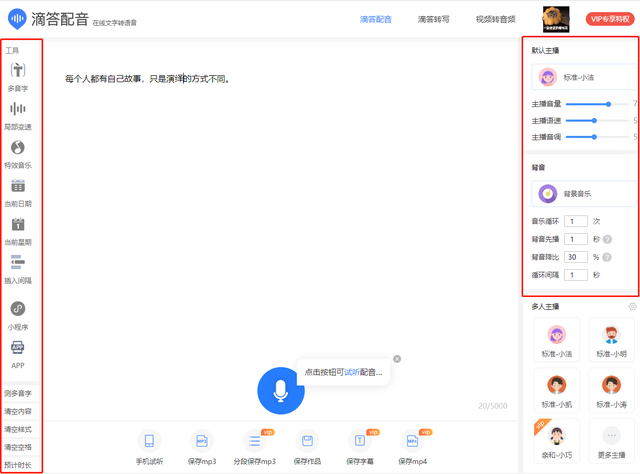Click the 保存mp4 video icon
640x474 pixels.
[412, 441]
